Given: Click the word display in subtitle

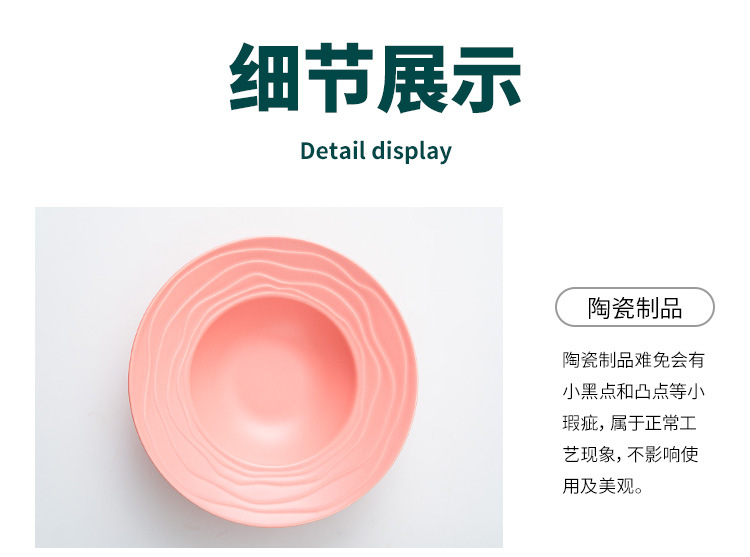Looking at the screenshot, I should pos(412,152).
